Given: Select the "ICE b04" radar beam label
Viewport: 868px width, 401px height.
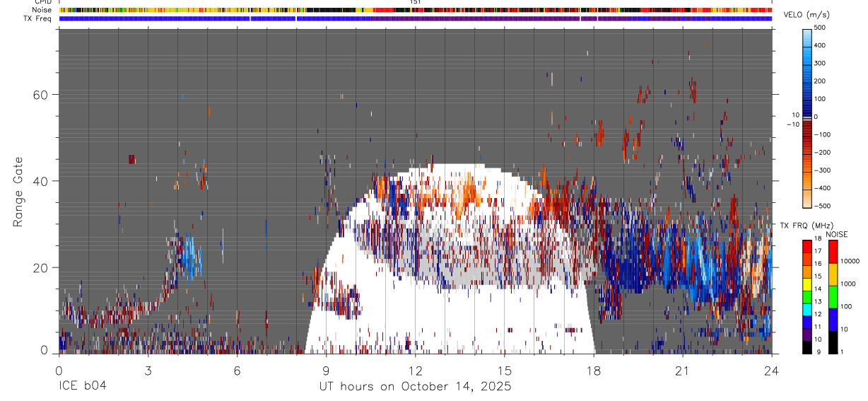Looking at the screenshot, I should point(82,386).
